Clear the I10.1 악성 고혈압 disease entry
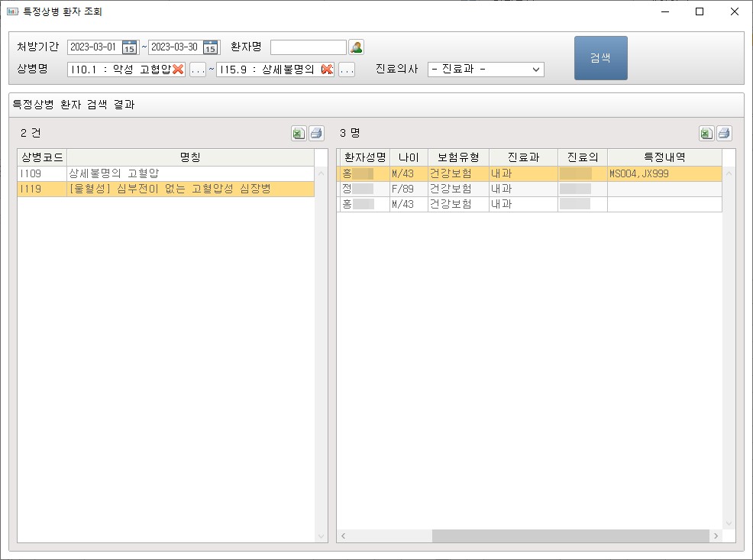This screenshot has height=560, width=753. (x=178, y=70)
